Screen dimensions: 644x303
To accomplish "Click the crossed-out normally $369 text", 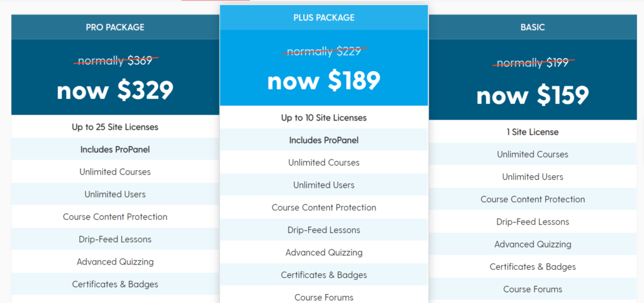I will pos(116,61).
